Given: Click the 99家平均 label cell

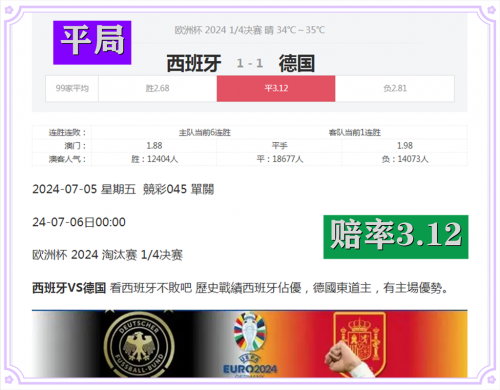Looking at the screenshot, I should click(x=72, y=88).
